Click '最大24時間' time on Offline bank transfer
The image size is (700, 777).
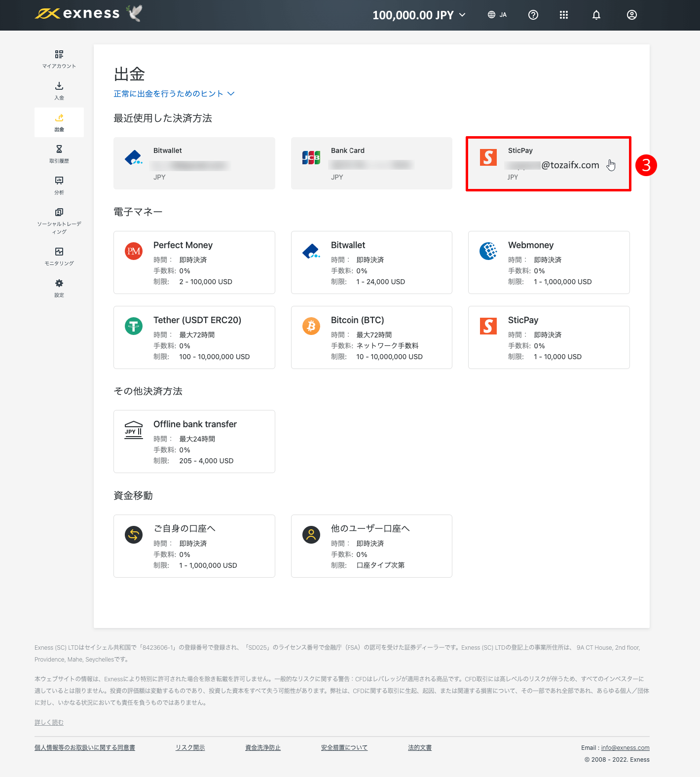[197, 439]
